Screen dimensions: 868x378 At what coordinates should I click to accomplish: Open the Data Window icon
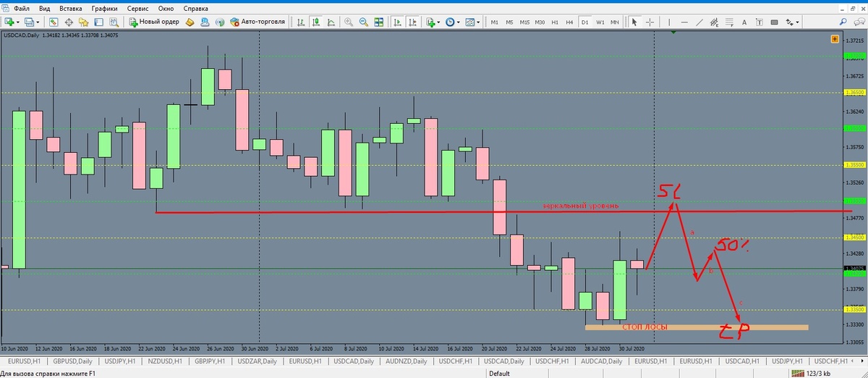coord(69,22)
